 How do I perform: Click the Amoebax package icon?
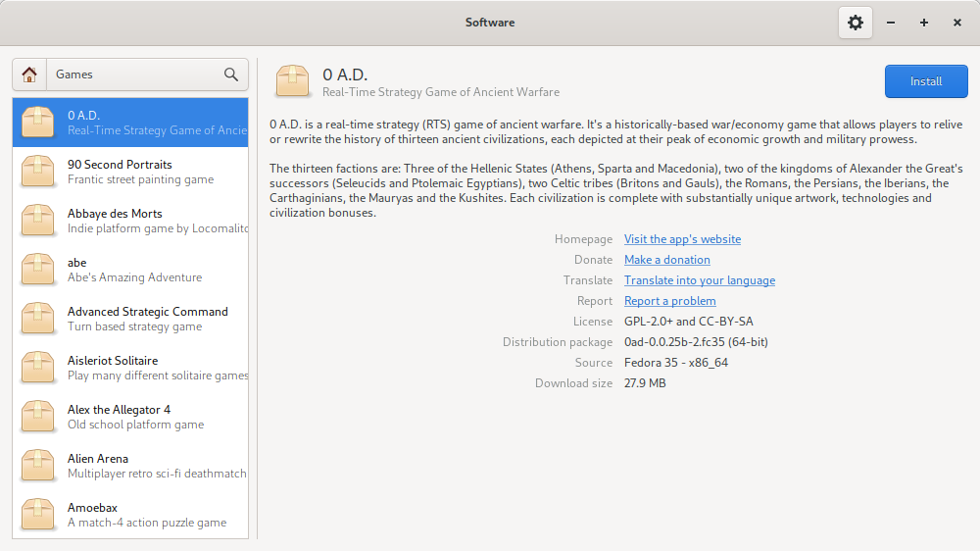coord(37,514)
